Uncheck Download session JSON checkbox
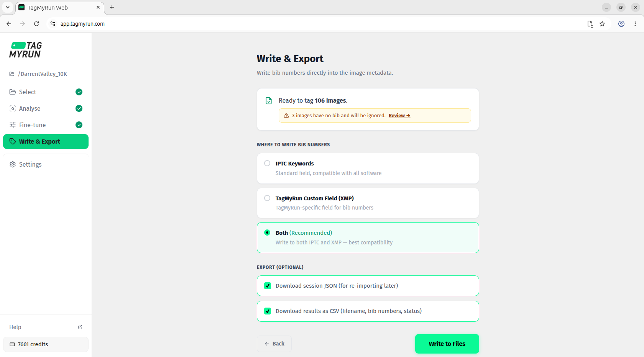This screenshot has height=357, width=644. pos(268,286)
